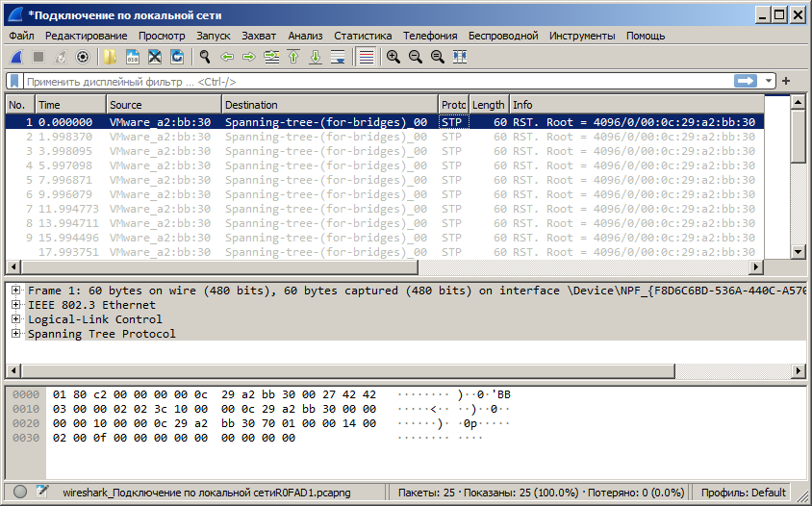Screen dimensions: 812x506
Task: Open the Просмотр menu
Action: coord(162,36)
